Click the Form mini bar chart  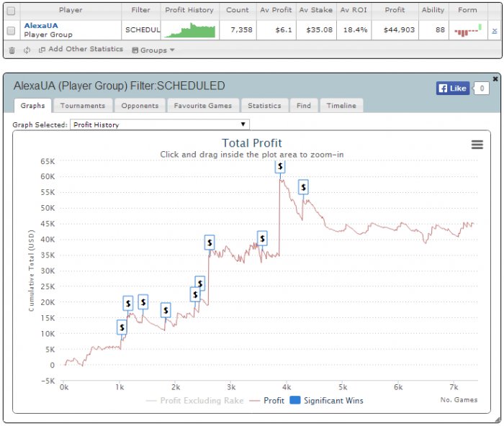468,30
